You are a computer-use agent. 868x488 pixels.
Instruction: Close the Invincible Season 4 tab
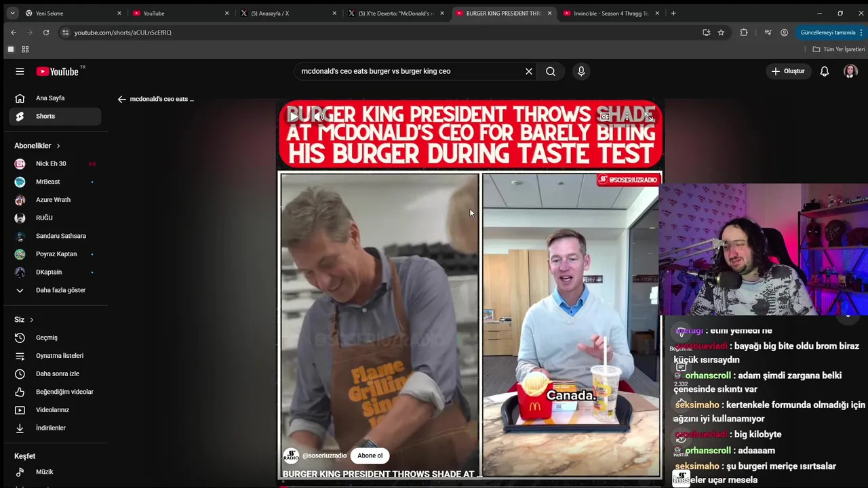tap(657, 13)
